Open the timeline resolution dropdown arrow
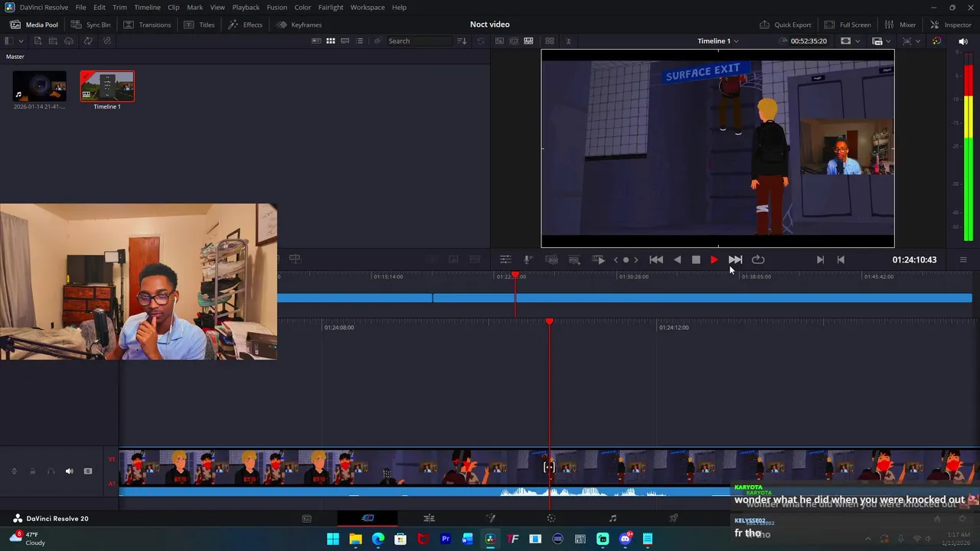Viewport: 980px width, 551px height. tap(888, 41)
